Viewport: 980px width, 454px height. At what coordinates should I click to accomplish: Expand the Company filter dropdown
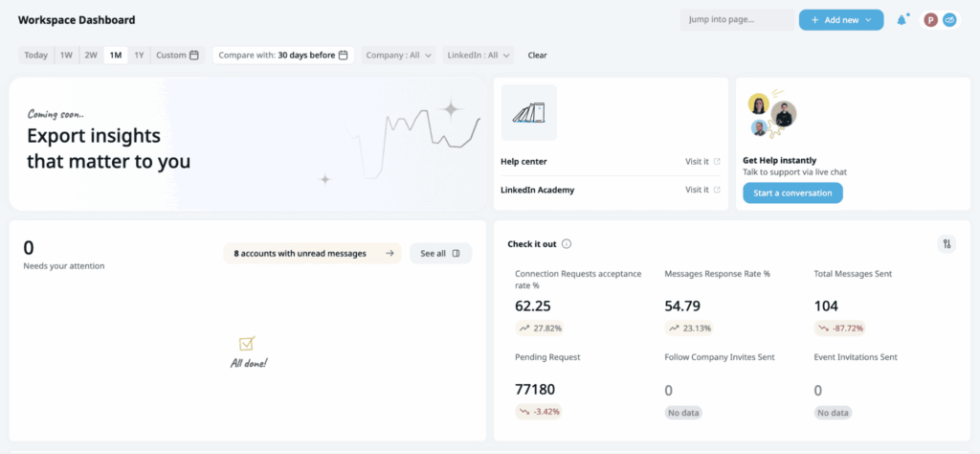pos(399,56)
